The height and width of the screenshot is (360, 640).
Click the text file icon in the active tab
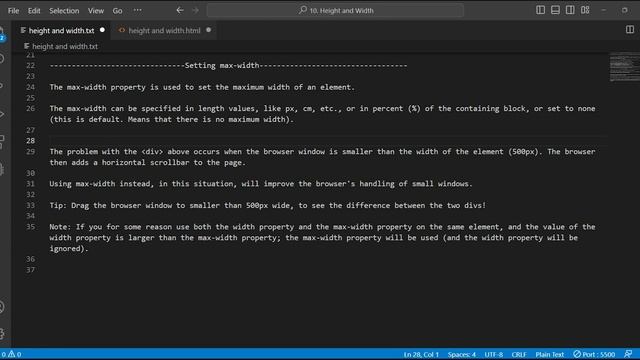tap(23, 30)
